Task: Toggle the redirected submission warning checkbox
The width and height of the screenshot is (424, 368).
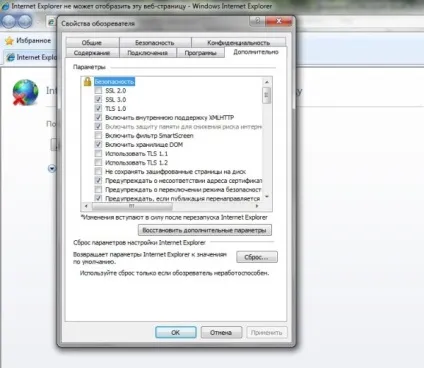Action: pos(98,198)
